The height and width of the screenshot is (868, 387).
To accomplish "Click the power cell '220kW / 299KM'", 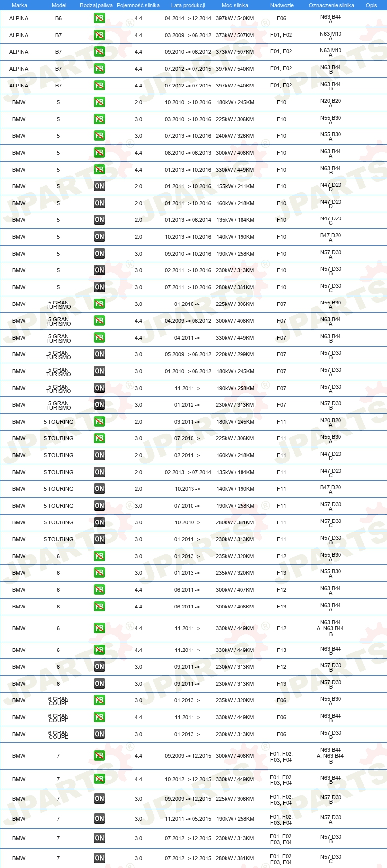I will click(235, 354).
